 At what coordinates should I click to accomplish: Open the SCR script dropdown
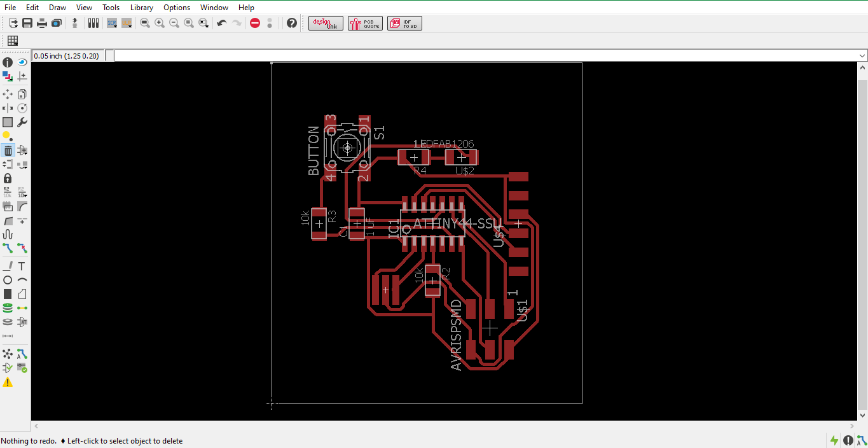point(112,23)
